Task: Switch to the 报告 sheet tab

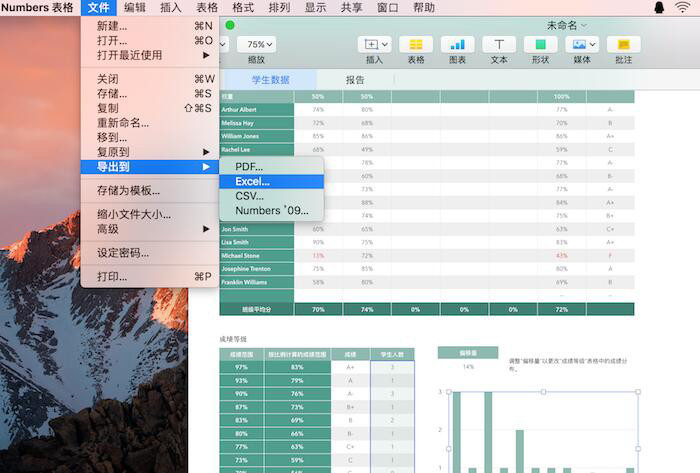Action: click(355, 80)
